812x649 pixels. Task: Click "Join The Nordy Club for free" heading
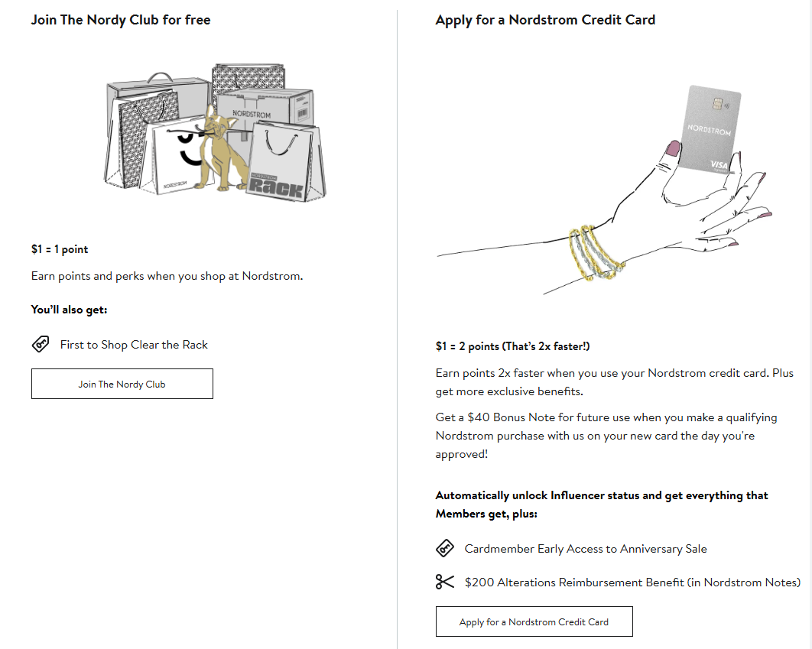click(121, 20)
